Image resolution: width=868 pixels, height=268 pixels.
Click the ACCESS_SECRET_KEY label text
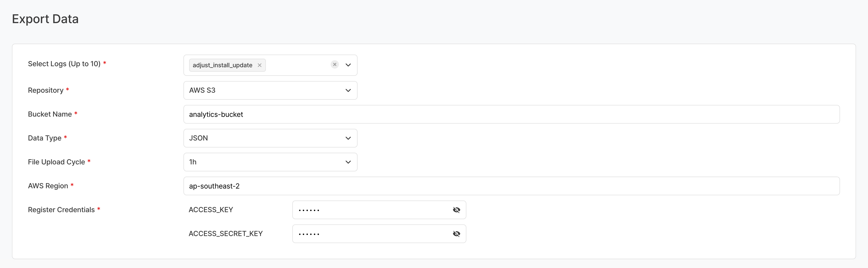pyautogui.click(x=225, y=234)
